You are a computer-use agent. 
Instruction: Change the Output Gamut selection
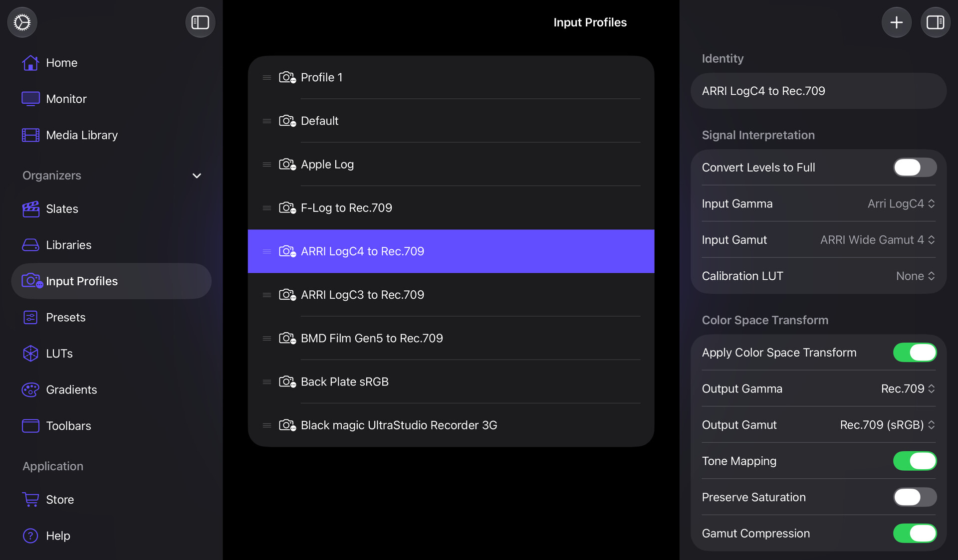[887, 425]
